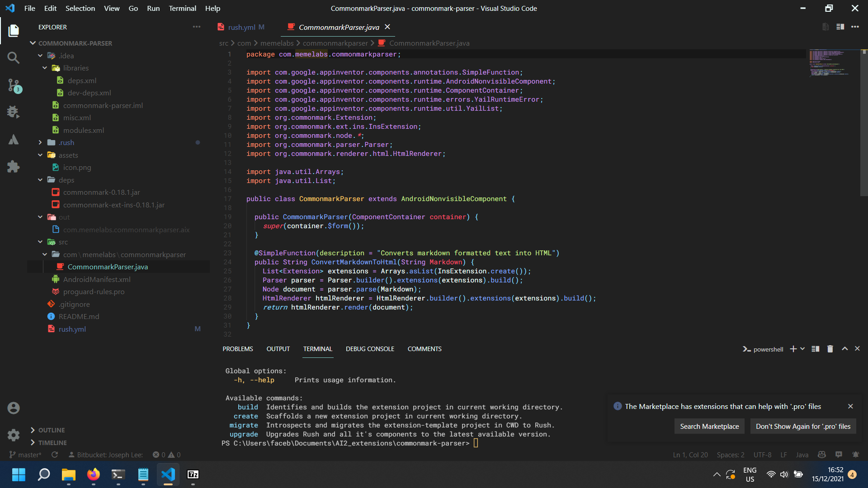Open Explorer views and more actions ellipsis

point(197,27)
